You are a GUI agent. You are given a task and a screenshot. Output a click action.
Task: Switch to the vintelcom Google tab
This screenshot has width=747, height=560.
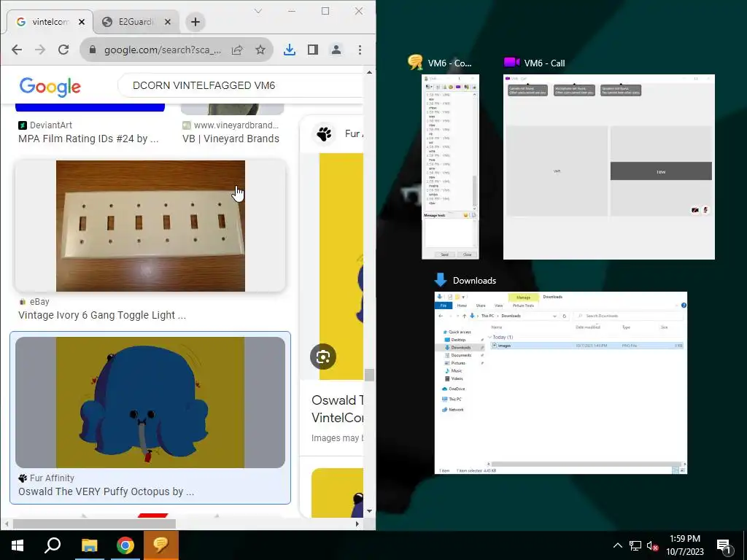tap(50, 22)
